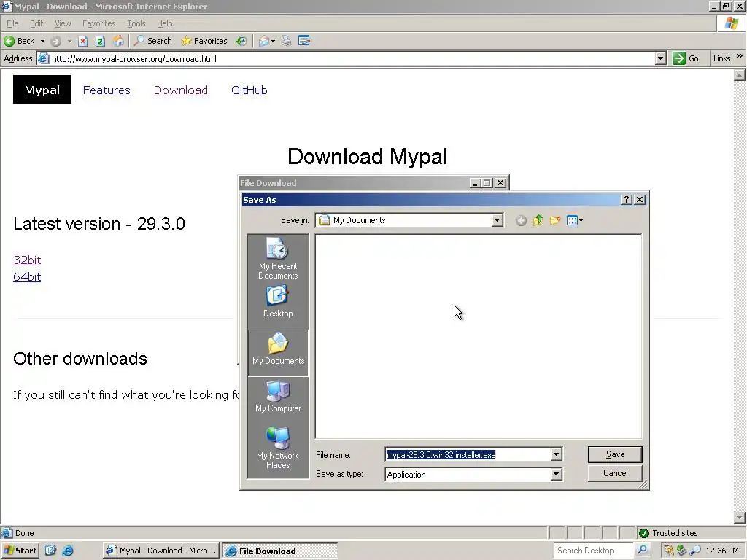Image resolution: width=747 pixels, height=560 pixels.
Task: Click the Up One Level folder icon
Action: (538, 220)
